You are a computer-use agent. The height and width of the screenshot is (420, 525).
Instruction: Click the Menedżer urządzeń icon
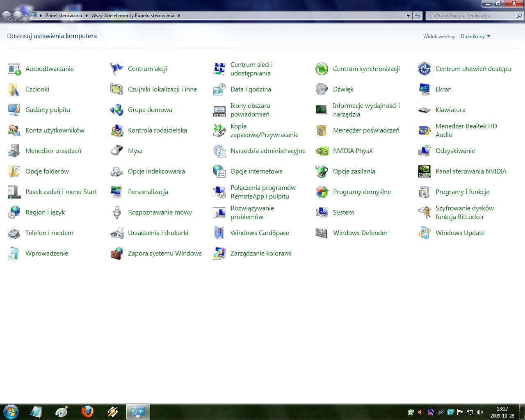tap(14, 151)
